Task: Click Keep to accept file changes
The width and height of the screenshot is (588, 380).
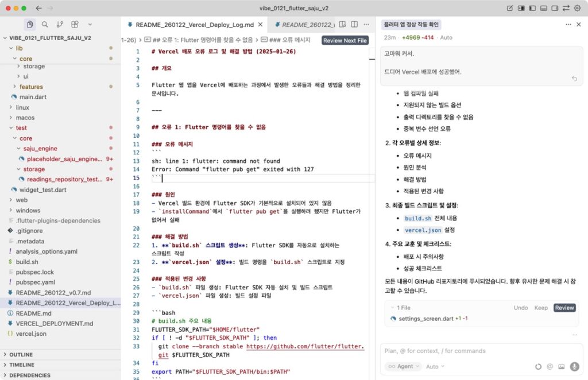Action: (541, 308)
